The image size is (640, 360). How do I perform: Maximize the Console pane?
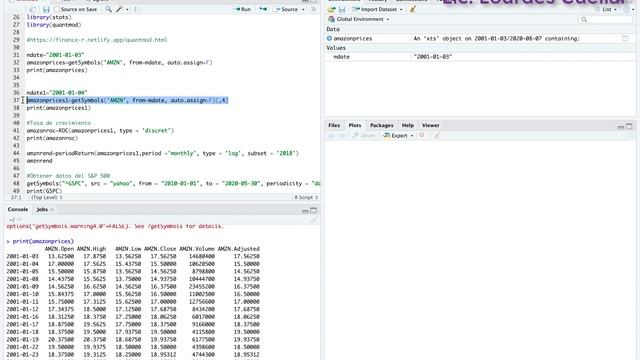313,211
